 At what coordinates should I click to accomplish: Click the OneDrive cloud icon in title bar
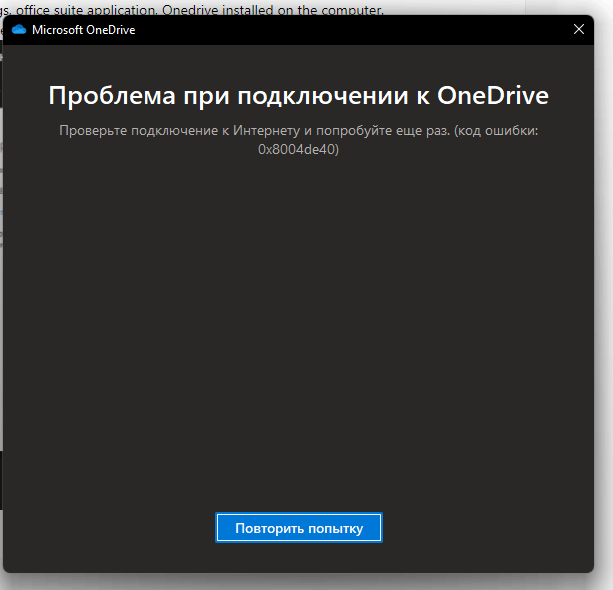click(x=19, y=30)
